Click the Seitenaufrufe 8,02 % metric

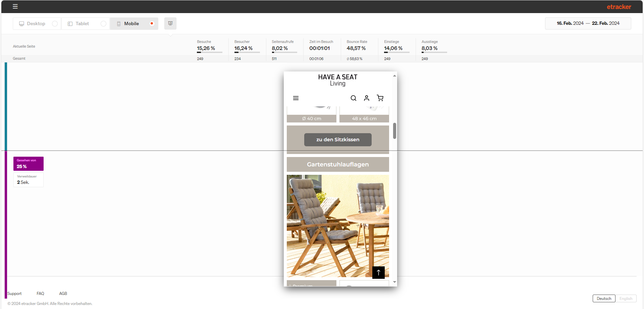284,47
